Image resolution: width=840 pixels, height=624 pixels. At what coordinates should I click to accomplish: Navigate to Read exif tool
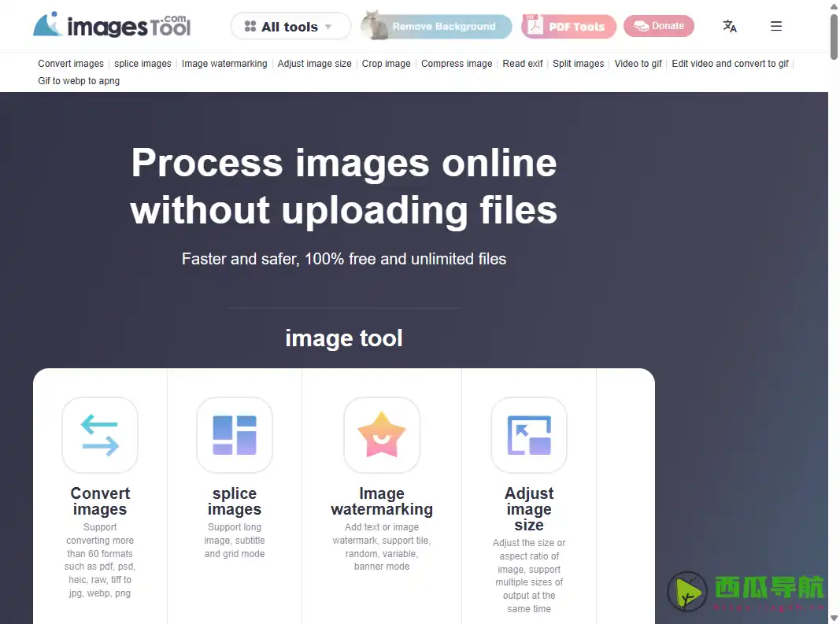(x=523, y=64)
